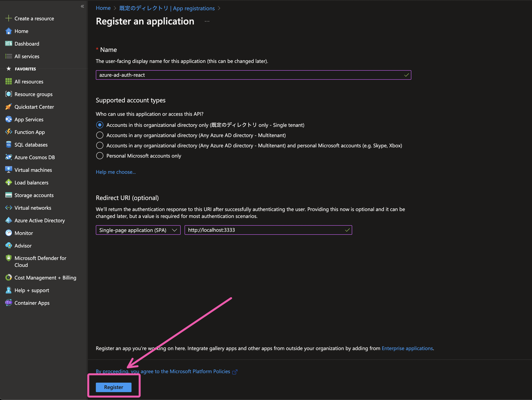Select Single tenant account type radio
Screen dimensions: 532x400
pos(100,125)
